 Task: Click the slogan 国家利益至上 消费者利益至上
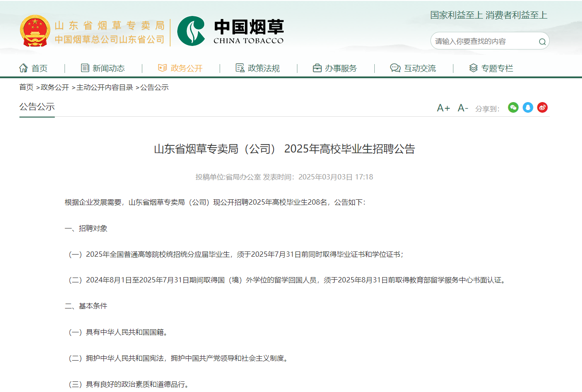(489, 15)
